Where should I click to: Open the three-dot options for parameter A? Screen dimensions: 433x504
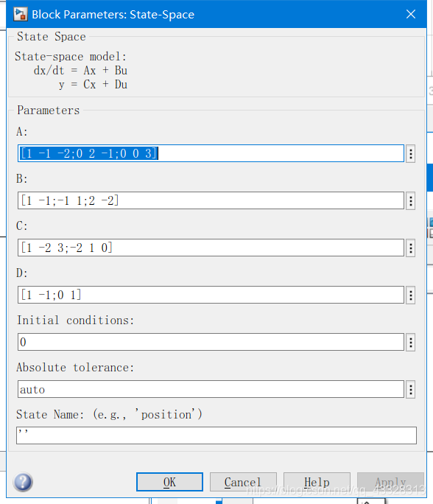[410, 154]
